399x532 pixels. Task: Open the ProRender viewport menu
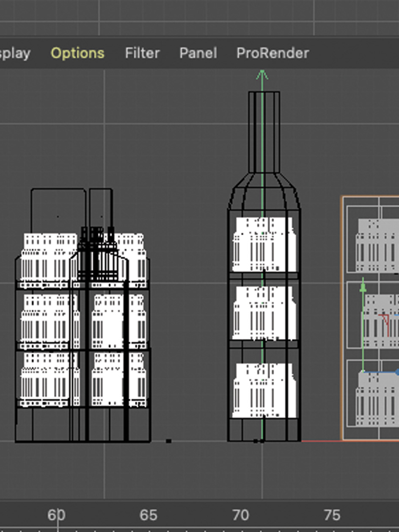(x=272, y=53)
